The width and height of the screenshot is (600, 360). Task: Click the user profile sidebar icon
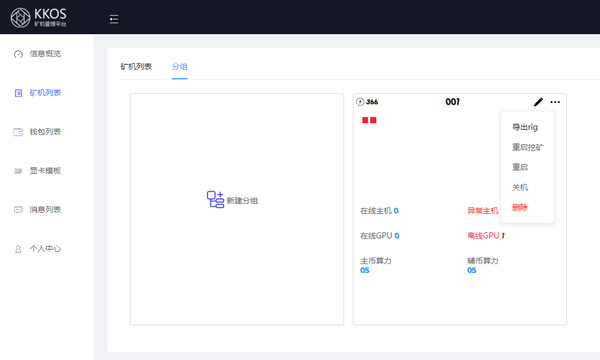[18, 249]
